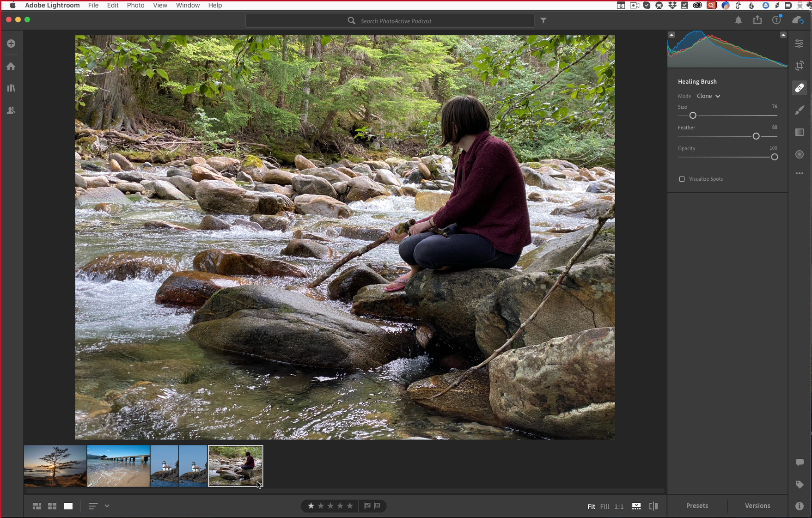This screenshot has height=518, width=812.
Task: Open the Comments activity icon
Action: pyautogui.click(x=800, y=462)
